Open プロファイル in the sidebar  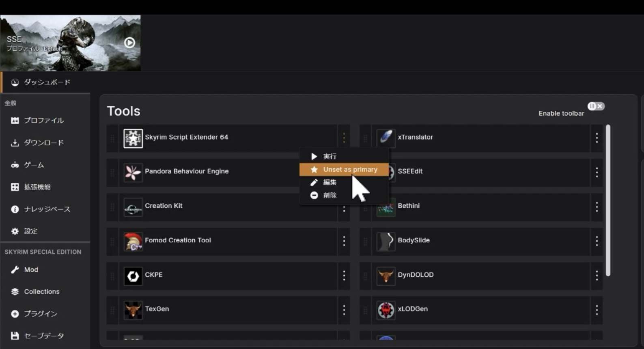(45, 121)
